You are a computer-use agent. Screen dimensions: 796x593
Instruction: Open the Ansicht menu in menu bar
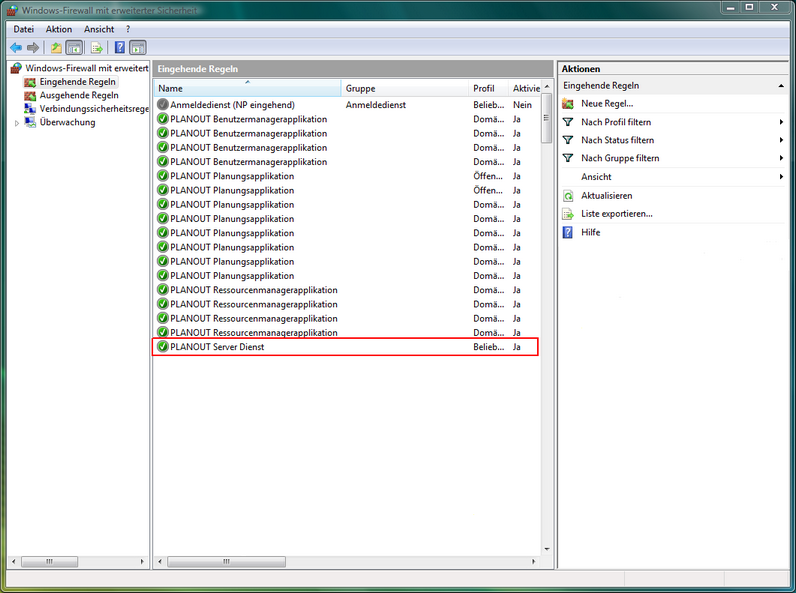(x=99, y=29)
